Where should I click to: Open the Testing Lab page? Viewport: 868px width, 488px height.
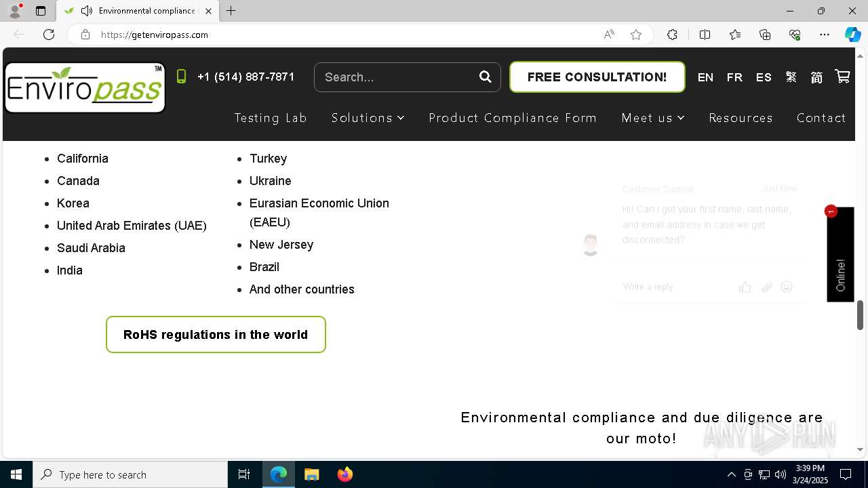(x=271, y=118)
